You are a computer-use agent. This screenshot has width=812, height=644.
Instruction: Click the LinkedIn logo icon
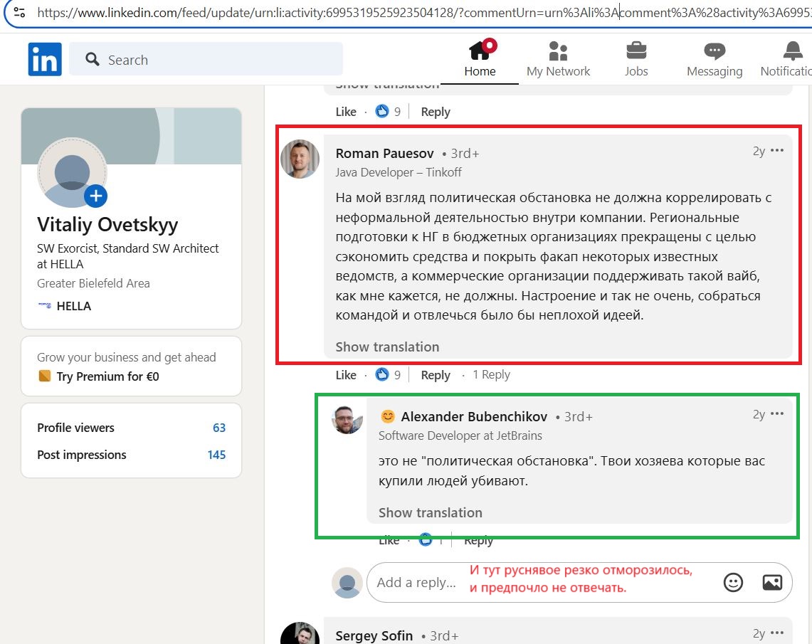(45, 60)
